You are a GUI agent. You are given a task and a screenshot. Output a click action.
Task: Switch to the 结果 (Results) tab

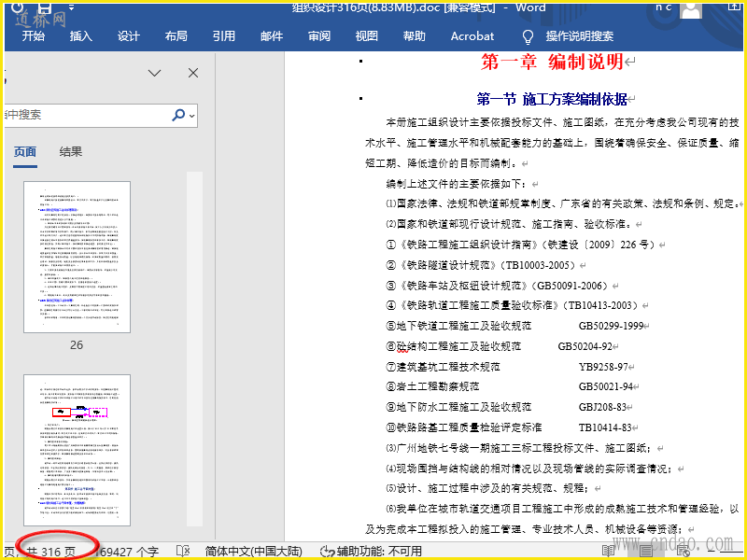[71, 151]
